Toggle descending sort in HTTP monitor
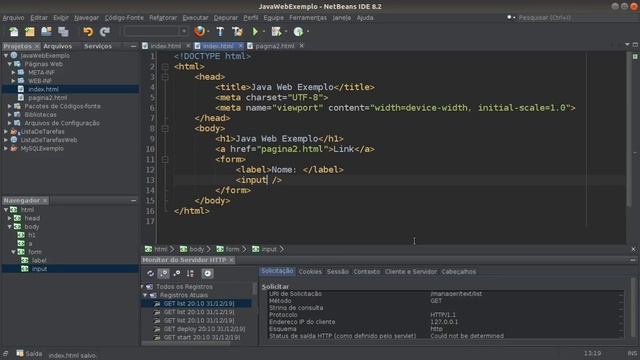Image resolution: width=640 pixels, height=360 pixels. click(x=163, y=273)
